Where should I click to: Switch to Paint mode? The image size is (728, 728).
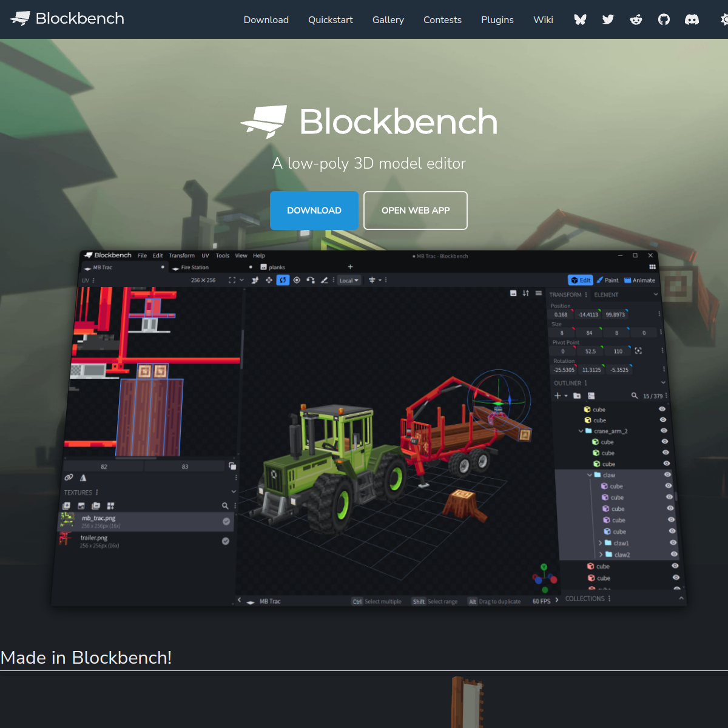click(x=607, y=280)
